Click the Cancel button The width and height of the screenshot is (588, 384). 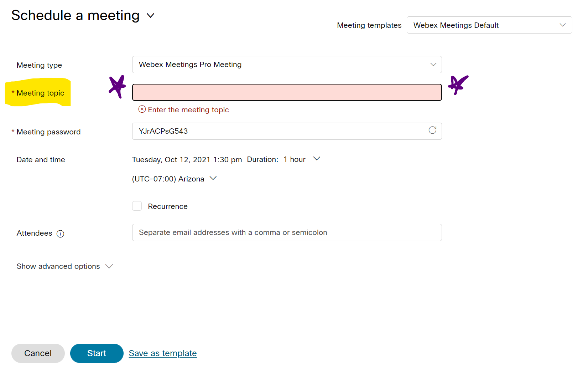tap(38, 353)
